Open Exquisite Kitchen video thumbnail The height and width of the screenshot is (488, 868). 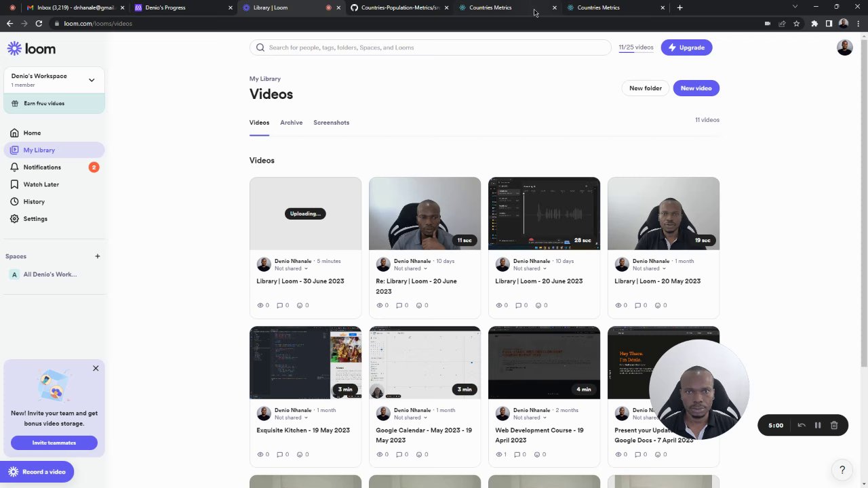pyautogui.click(x=305, y=363)
